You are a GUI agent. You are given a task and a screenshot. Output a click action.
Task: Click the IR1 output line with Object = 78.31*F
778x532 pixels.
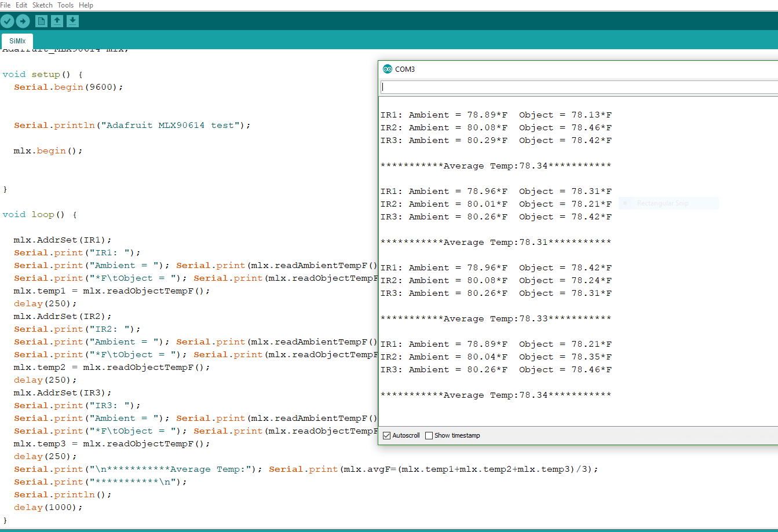tap(496, 191)
